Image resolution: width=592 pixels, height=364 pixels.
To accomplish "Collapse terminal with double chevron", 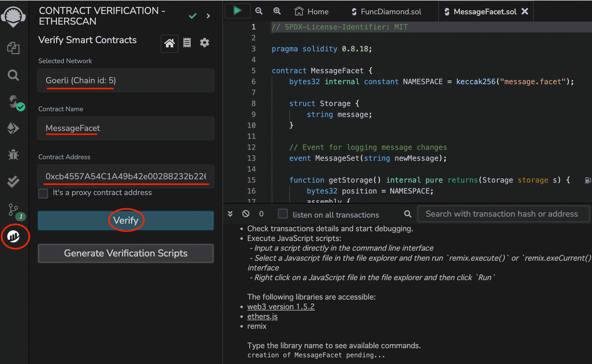I will coord(230,214).
